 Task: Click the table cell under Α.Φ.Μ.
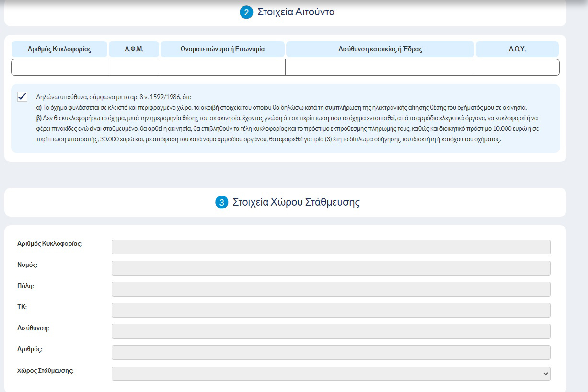click(x=134, y=68)
